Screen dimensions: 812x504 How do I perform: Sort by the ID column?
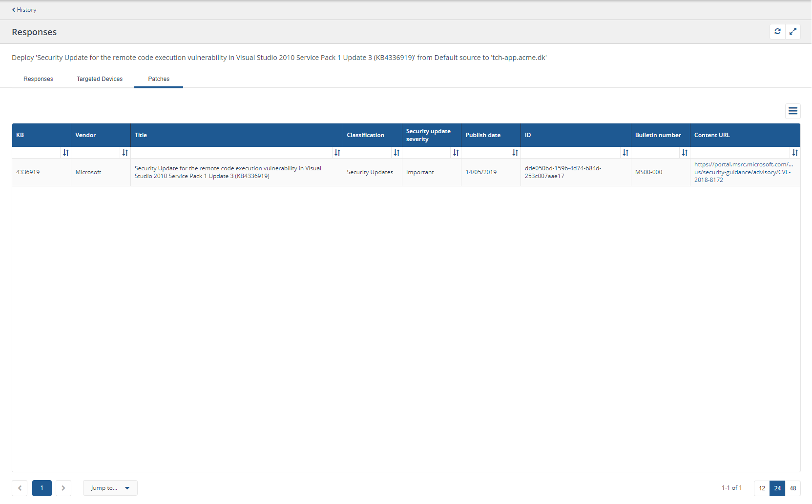[625, 153]
